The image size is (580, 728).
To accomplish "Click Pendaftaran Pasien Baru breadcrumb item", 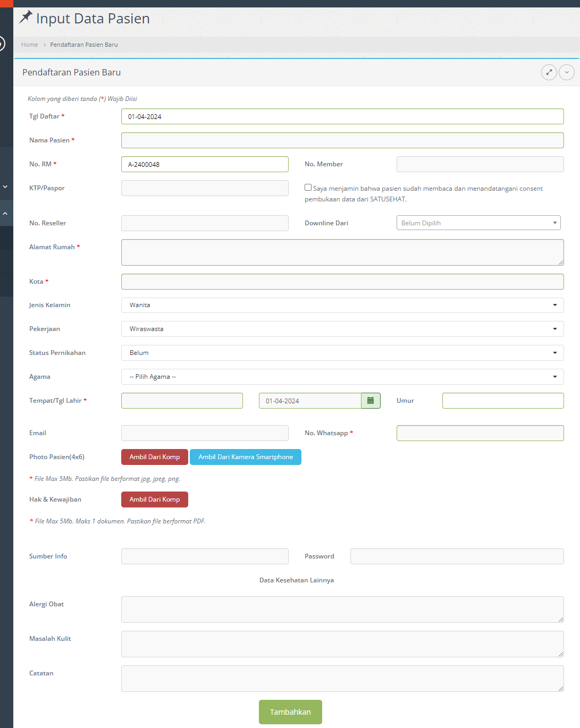I will click(x=84, y=45).
